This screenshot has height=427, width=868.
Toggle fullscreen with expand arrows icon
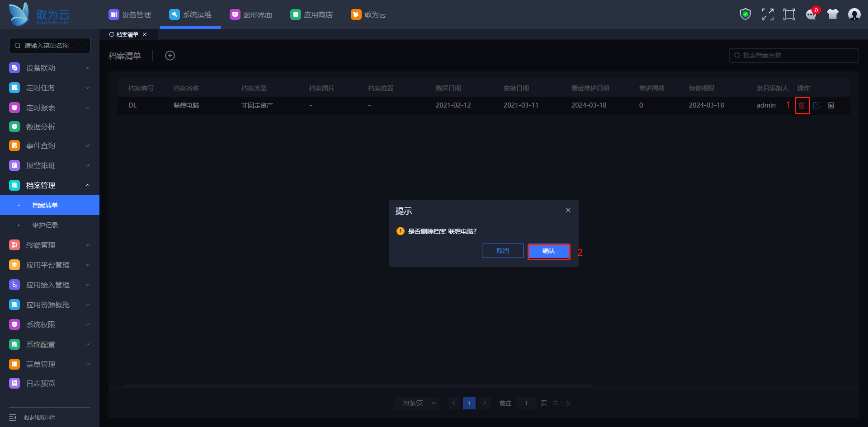tap(767, 14)
